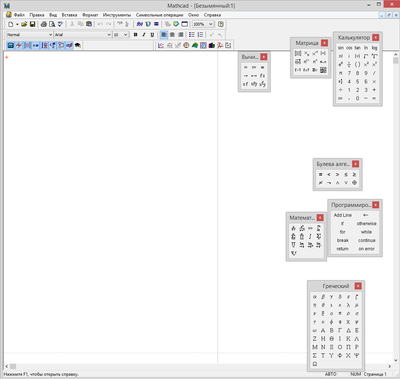This screenshot has width=400, height=379.
Task: Toggle right text alignment
Action: click(x=180, y=35)
